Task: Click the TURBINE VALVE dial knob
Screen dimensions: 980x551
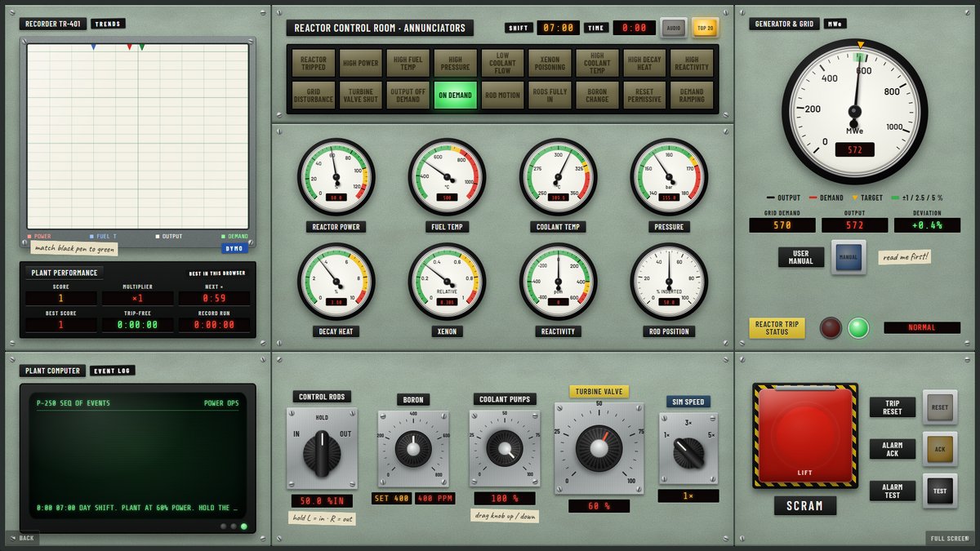Action: [599, 447]
